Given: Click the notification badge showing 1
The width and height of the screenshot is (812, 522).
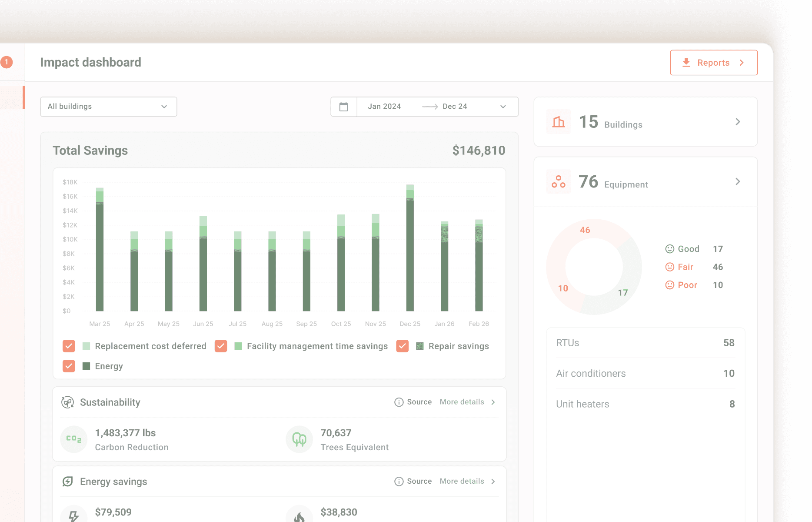Looking at the screenshot, I should tap(7, 62).
